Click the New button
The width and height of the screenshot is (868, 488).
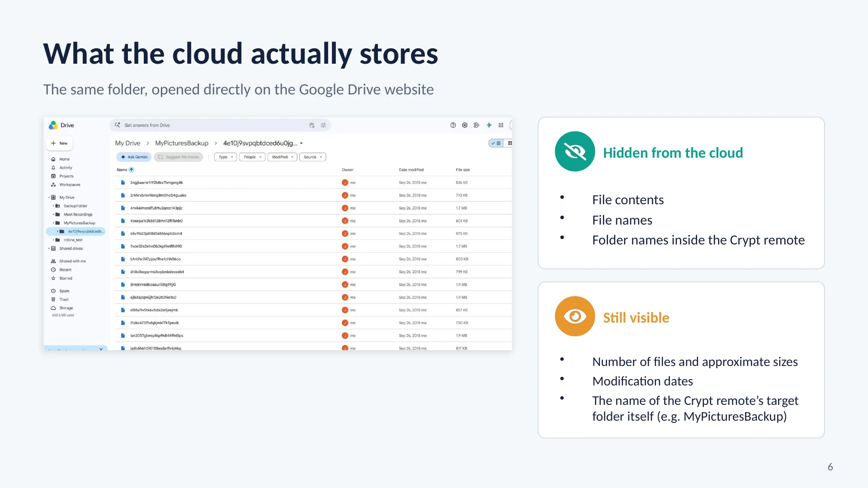pyautogui.click(x=59, y=143)
